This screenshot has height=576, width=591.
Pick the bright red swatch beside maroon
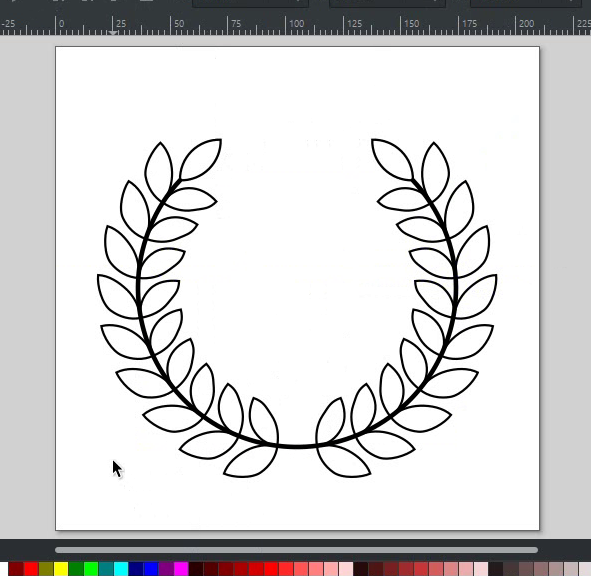[x=31, y=569]
